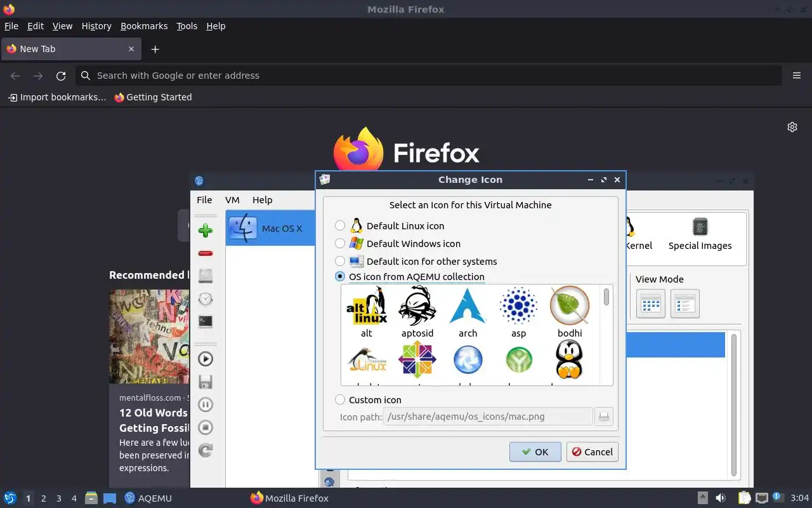Click Import bookmarks toolbar item

click(x=57, y=97)
